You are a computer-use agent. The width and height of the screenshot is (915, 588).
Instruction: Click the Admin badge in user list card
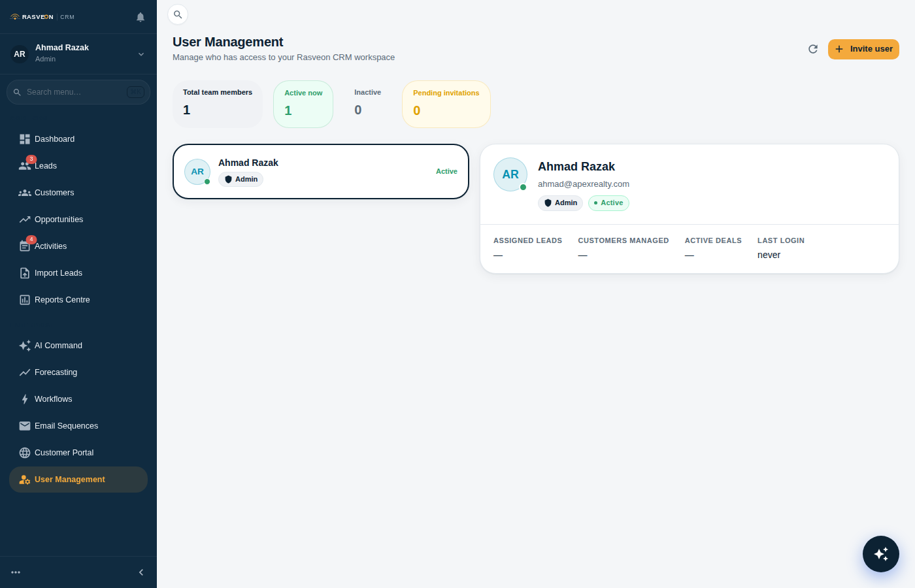[241, 180]
